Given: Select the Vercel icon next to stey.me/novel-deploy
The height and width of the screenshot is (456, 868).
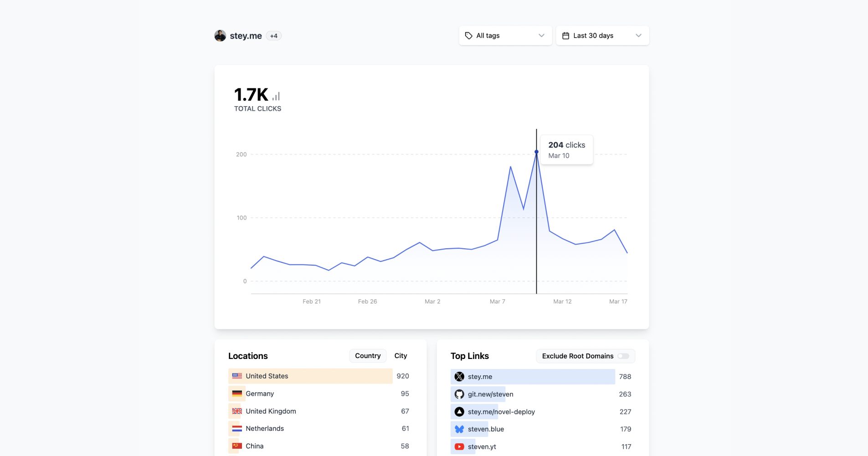Looking at the screenshot, I should pos(460,411).
